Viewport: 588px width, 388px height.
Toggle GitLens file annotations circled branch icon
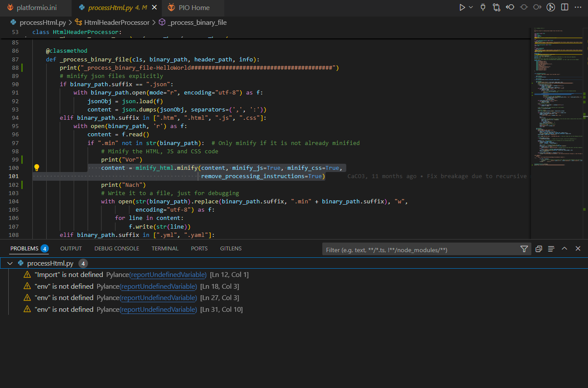(x=551, y=7)
